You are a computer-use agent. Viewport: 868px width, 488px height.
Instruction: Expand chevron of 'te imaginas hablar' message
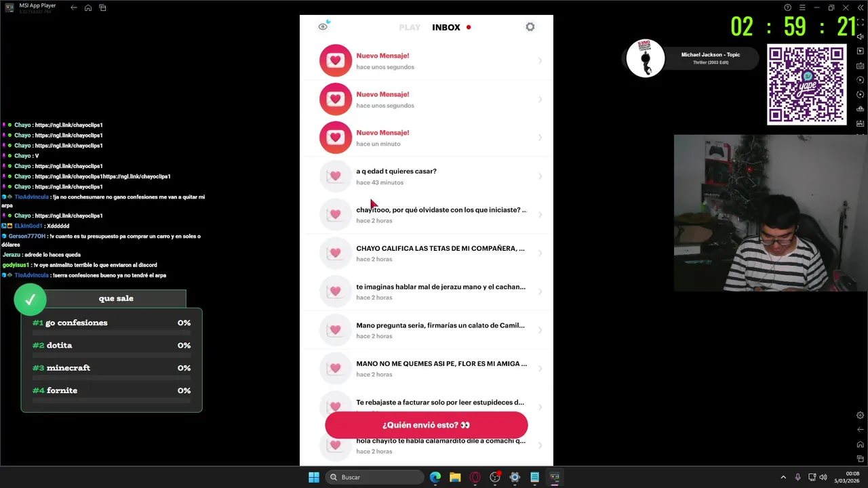tap(540, 291)
